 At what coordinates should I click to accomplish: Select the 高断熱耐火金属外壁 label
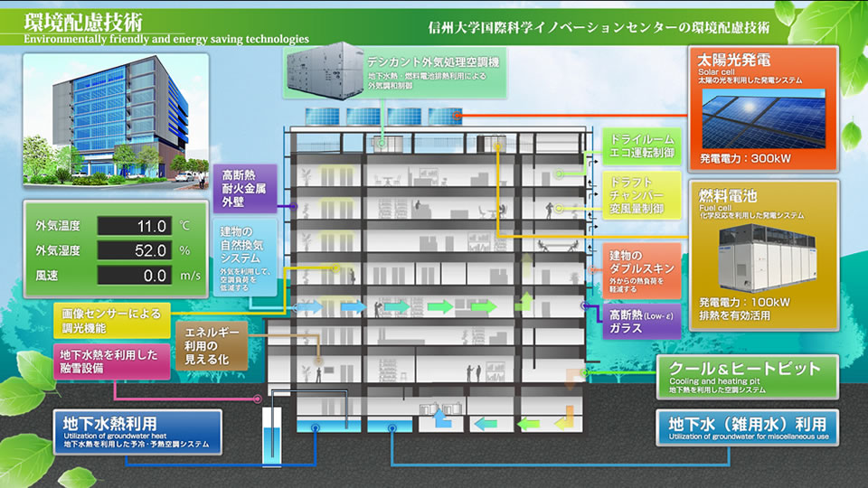(245, 188)
